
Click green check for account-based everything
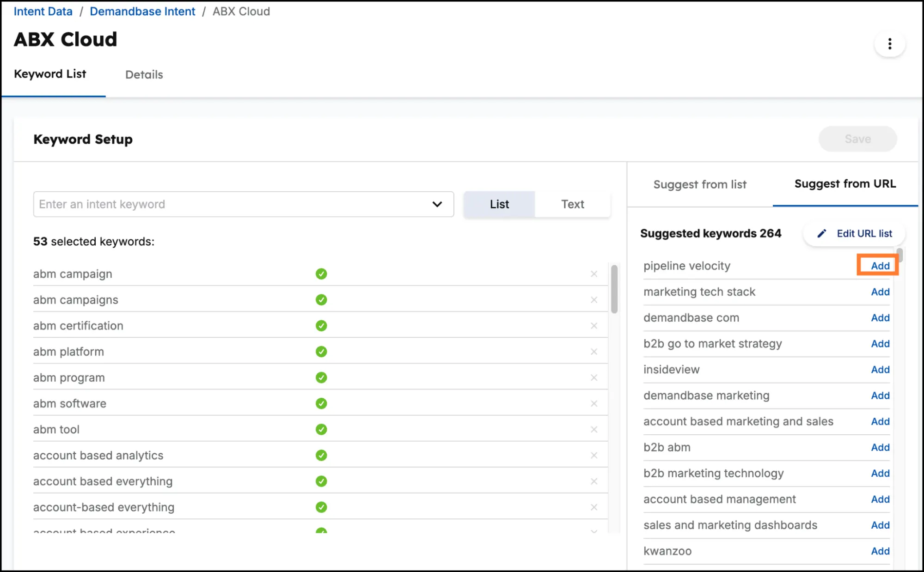click(x=321, y=507)
